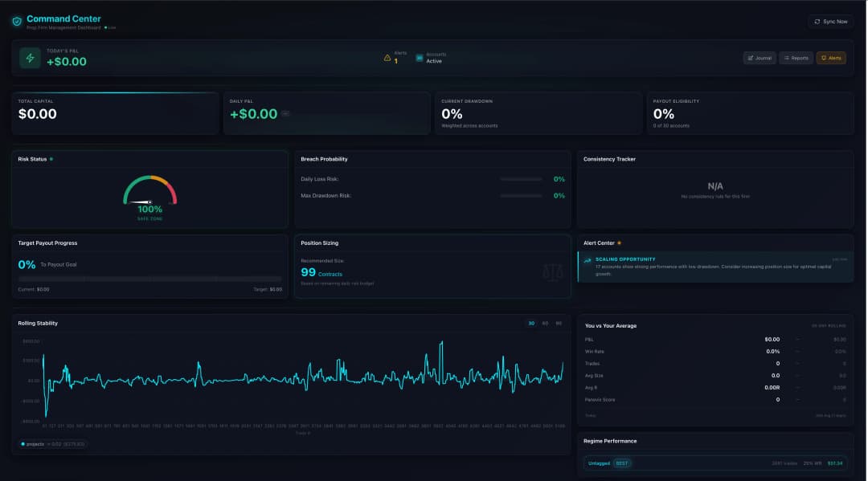Click the green status dot beside Risk Status

[51, 159]
